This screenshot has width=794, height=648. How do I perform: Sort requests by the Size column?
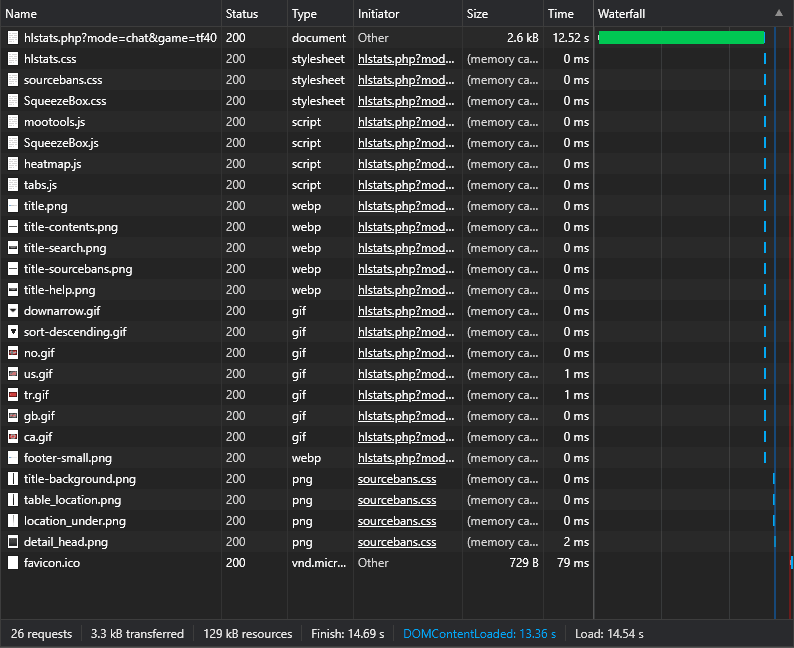click(478, 14)
